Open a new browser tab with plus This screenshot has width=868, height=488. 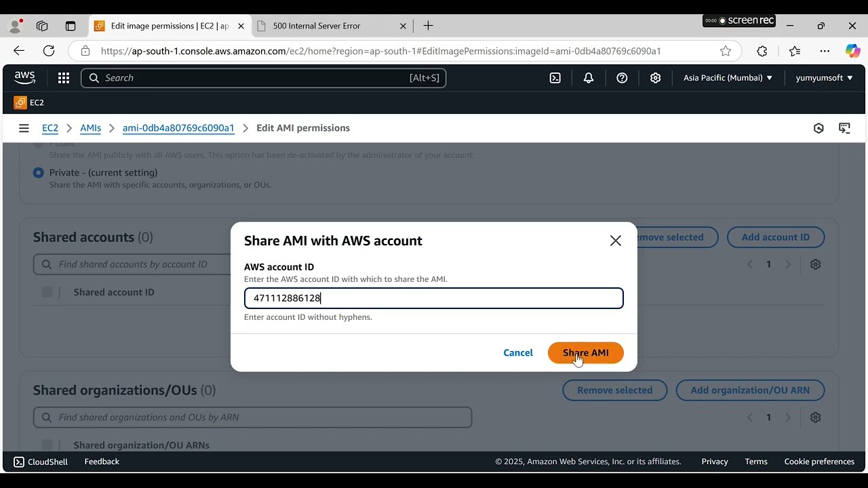pos(428,26)
